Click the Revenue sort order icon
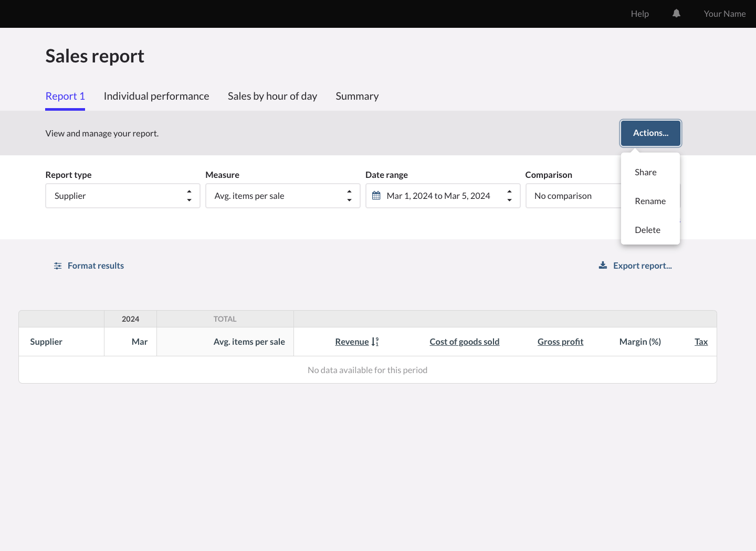756x551 pixels. coord(375,342)
